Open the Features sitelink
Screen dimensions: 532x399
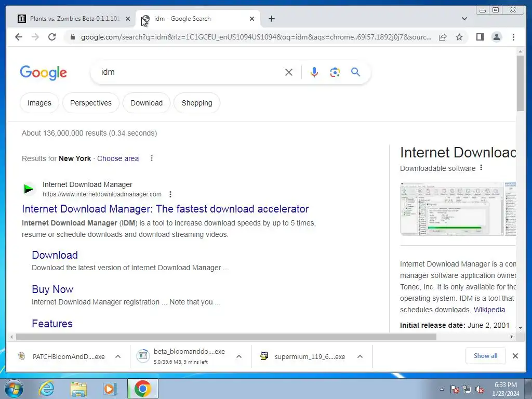click(52, 323)
